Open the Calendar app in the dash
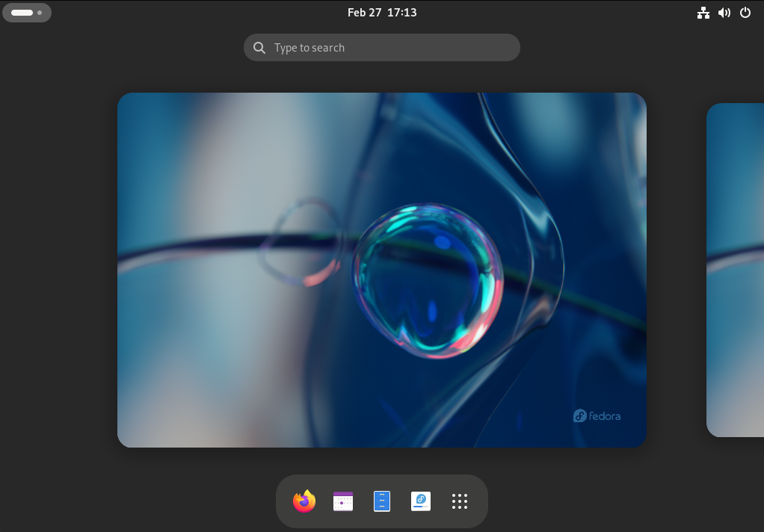Image resolution: width=764 pixels, height=532 pixels. click(x=343, y=501)
